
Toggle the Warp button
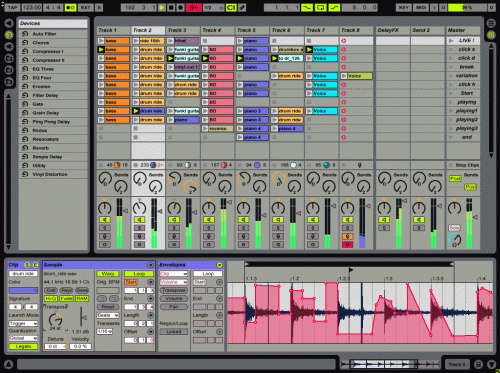pos(108,274)
